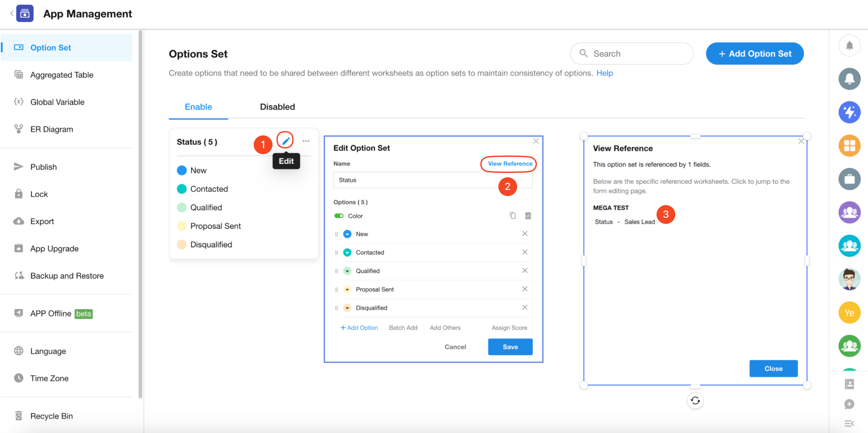Remove the Contacted option with its X

click(x=524, y=252)
